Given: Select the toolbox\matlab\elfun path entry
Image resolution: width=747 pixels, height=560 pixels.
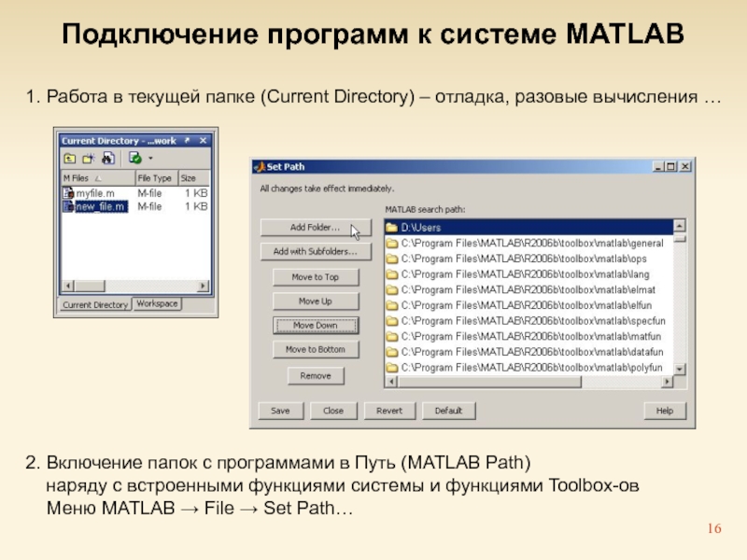Looking at the screenshot, I should click(x=529, y=305).
